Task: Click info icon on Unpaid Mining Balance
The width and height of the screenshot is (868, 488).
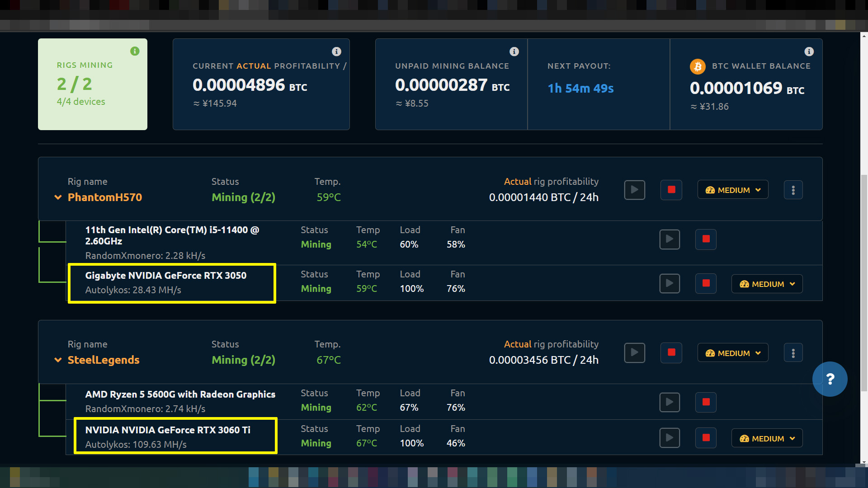Action: pos(514,52)
